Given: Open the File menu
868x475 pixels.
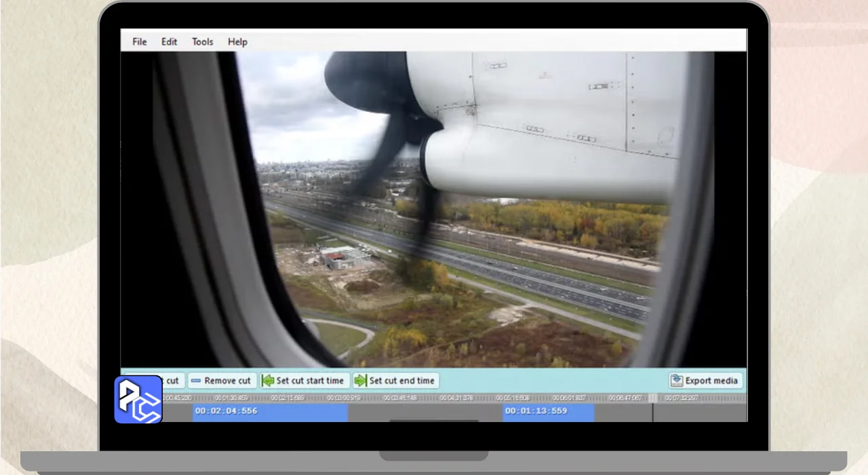Looking at the screenshot, I should (140, 42).
